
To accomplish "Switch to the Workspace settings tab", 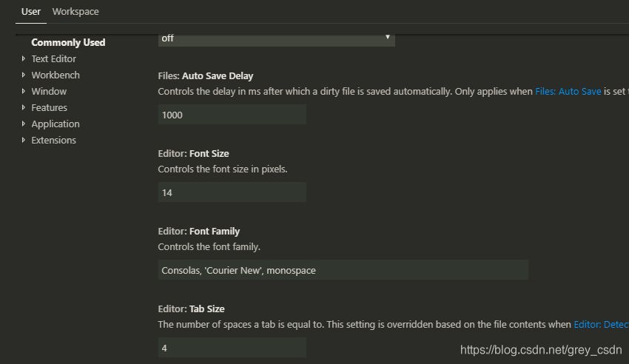I will pos(75,12).
